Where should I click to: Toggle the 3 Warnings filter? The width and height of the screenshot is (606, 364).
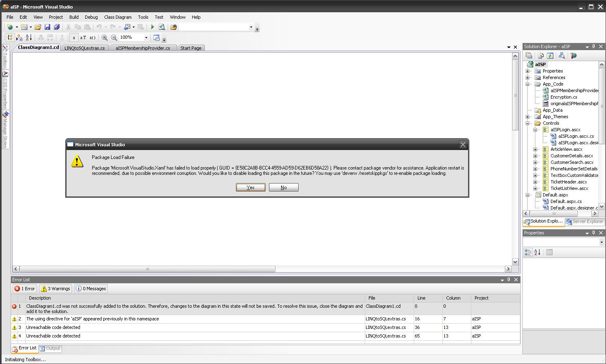coord(55,289)
